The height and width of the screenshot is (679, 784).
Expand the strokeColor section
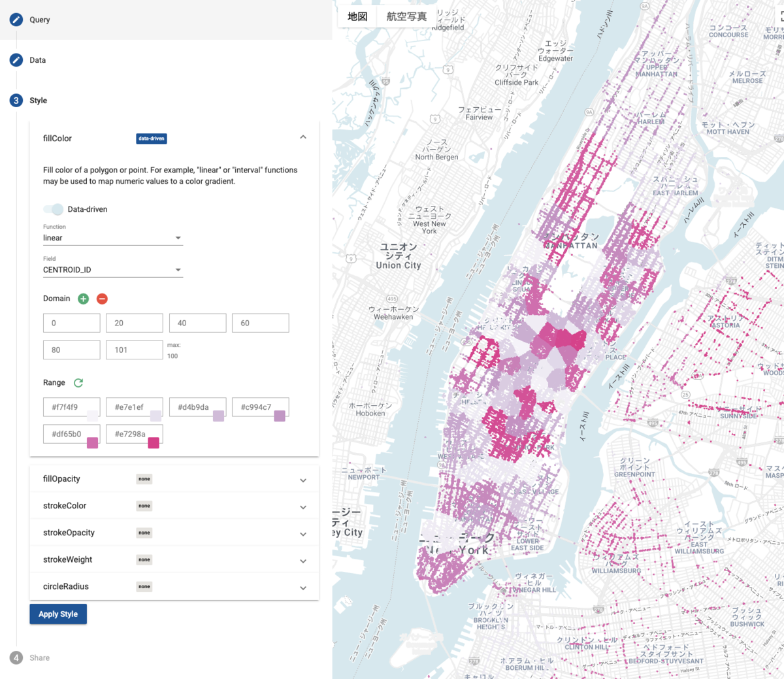[x=303, y=507]
